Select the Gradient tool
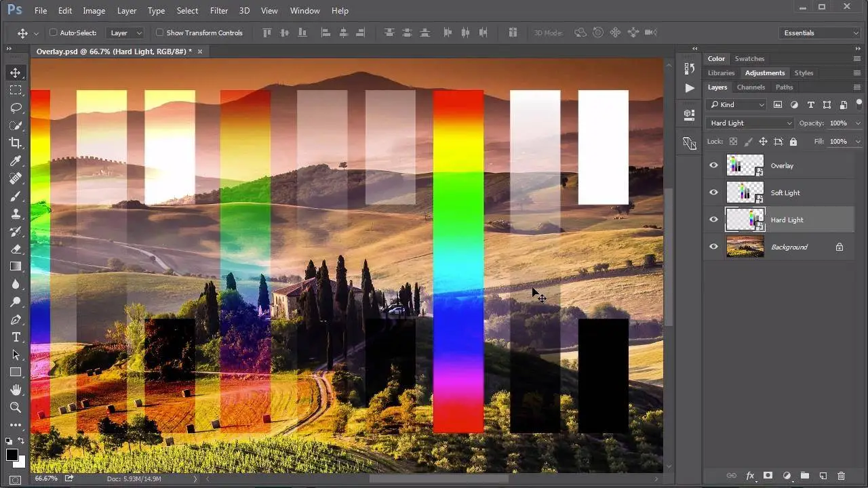This screenshot has height=488, width=868. [x=16, y=266]
